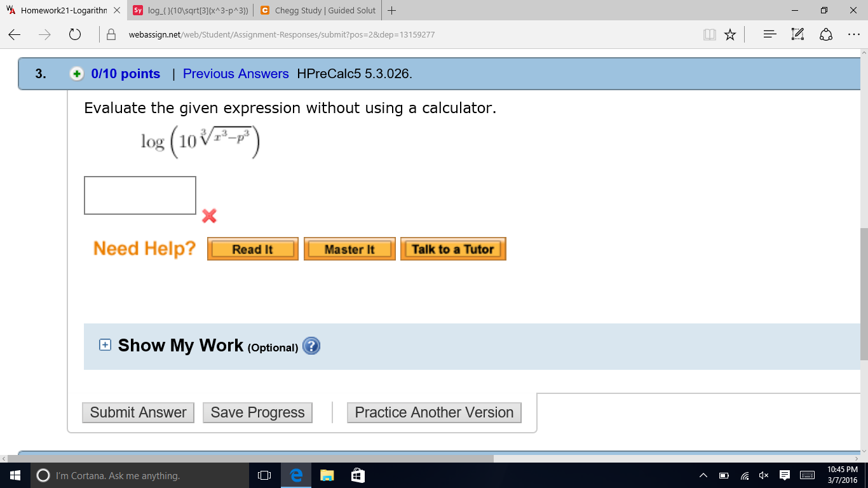
Task: Go forward to the next page
Action: coord(45,35)
